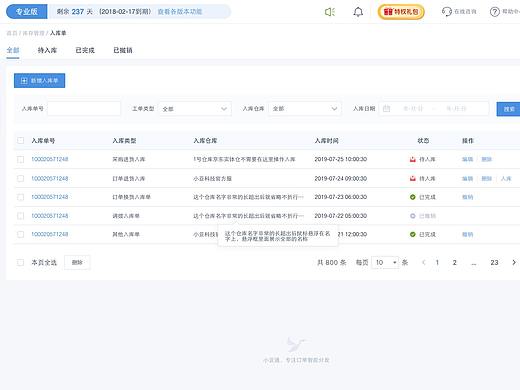Open order number in 采购退货入库 row
520x390 pixels.
pyautogui.click(x=50, y=159)
